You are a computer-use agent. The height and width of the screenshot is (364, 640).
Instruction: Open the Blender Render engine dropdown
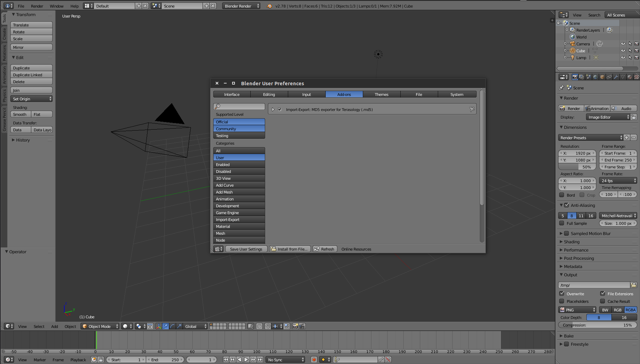(241, 6)
